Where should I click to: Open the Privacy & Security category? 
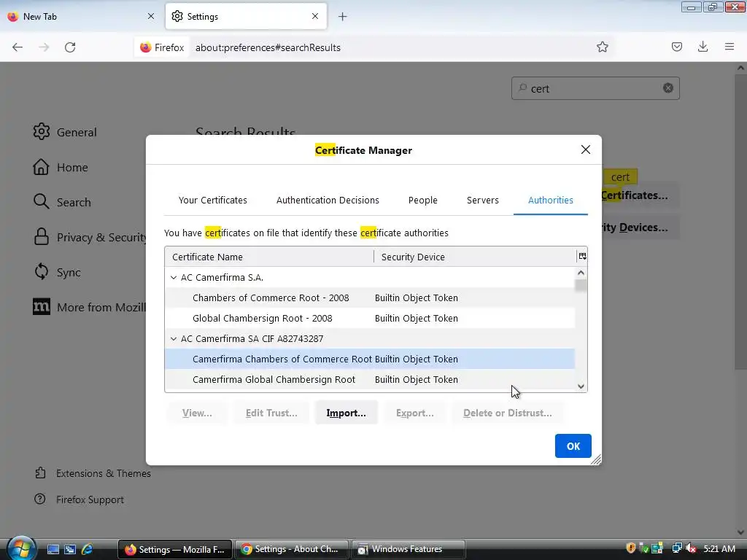[90, 237]
